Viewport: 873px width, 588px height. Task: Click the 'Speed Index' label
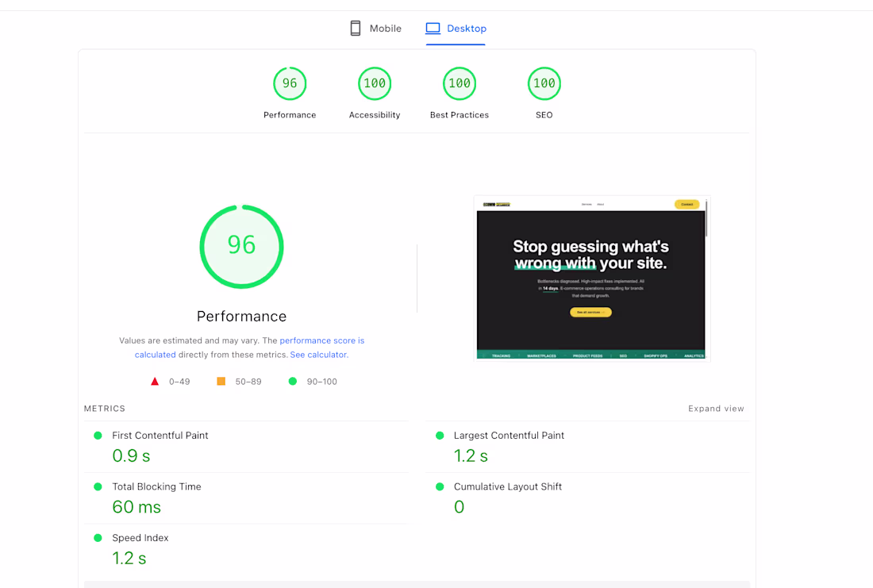(x=140, y=538)
